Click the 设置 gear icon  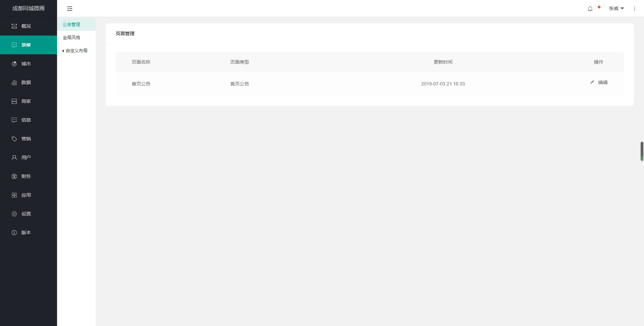click(14, 214)
